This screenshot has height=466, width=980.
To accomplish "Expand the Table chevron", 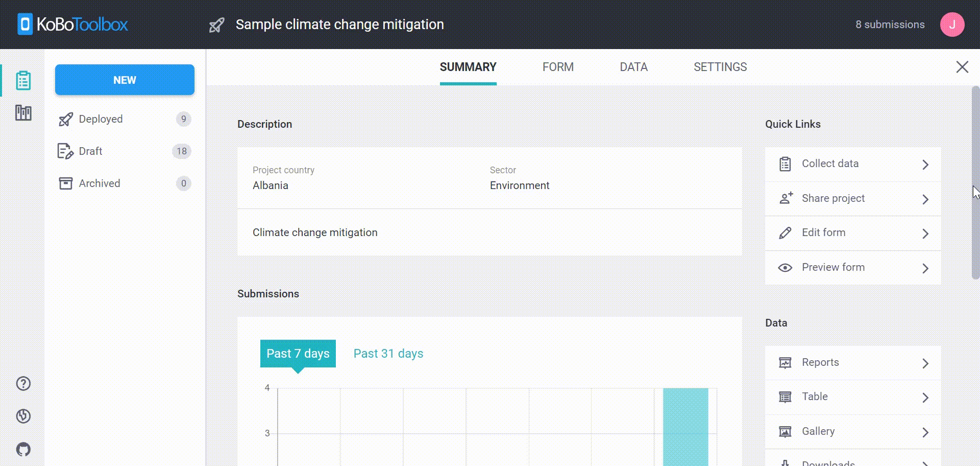I will (x=925, y=398).
